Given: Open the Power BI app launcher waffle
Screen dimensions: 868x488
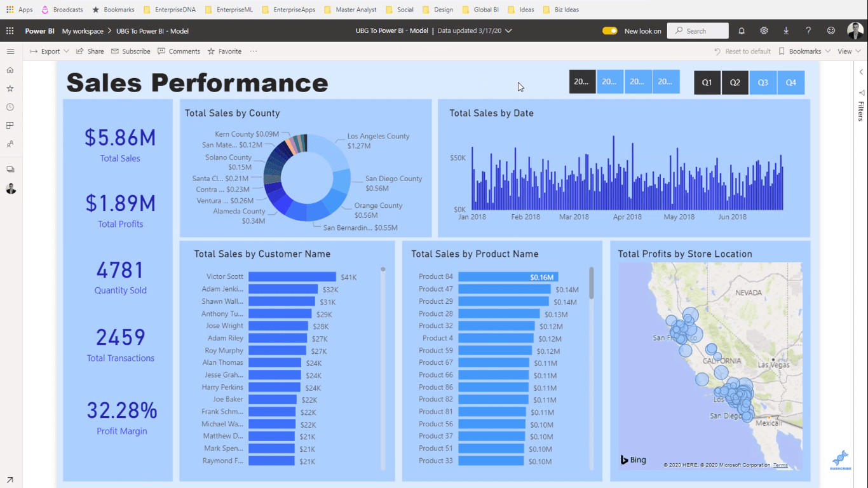Looking at the screenshot, I should click(x=10, y=30).
